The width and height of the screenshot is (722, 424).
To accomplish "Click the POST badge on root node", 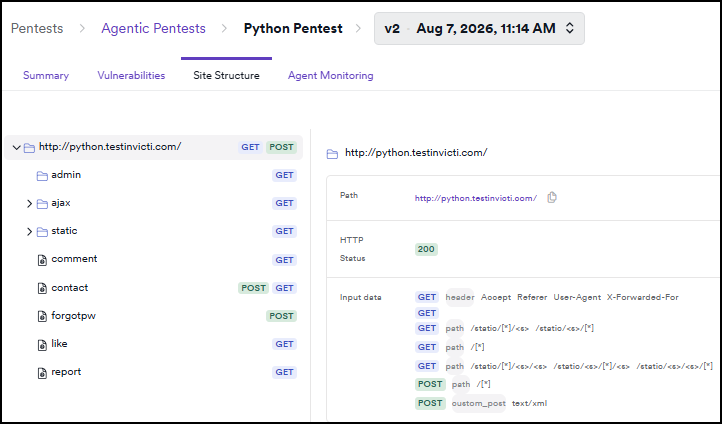I will point(281,147).
